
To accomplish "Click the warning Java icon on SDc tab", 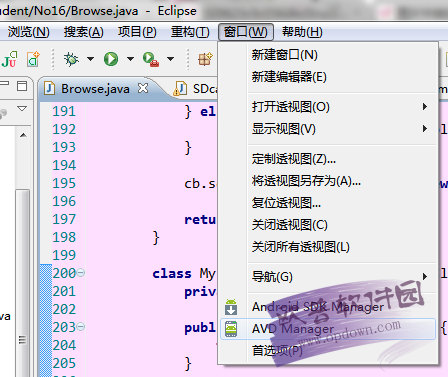I will [x=180, y=89].
